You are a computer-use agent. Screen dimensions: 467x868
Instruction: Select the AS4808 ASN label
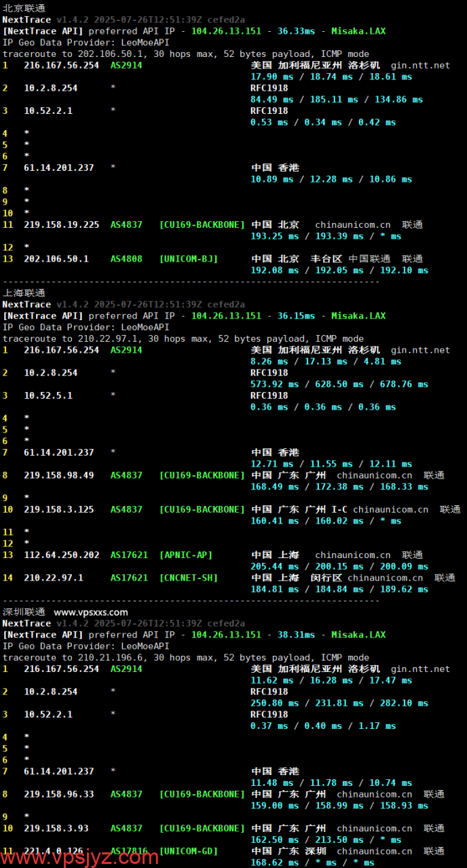(126, 258)
